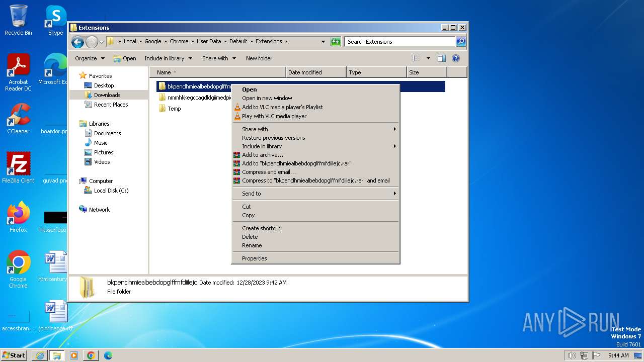Choose Add to archive...
644x362 pixels.
point(315,155)
